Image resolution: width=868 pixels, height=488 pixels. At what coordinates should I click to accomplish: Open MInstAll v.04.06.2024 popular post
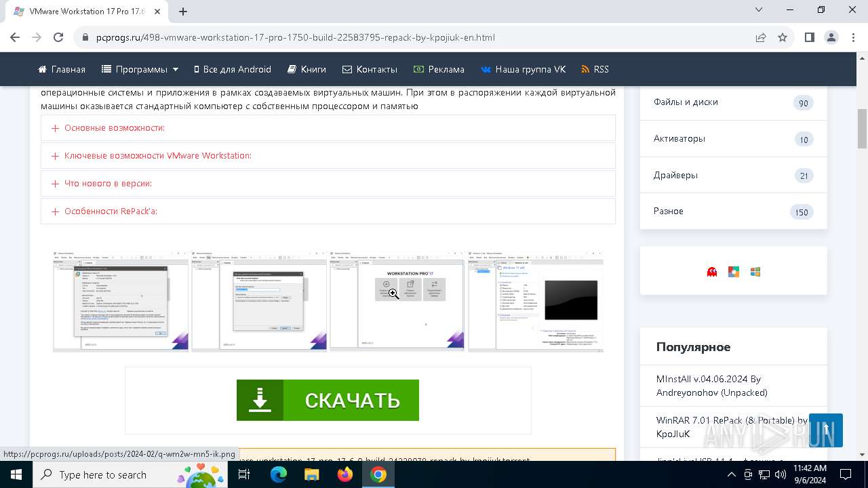point(711,386)
